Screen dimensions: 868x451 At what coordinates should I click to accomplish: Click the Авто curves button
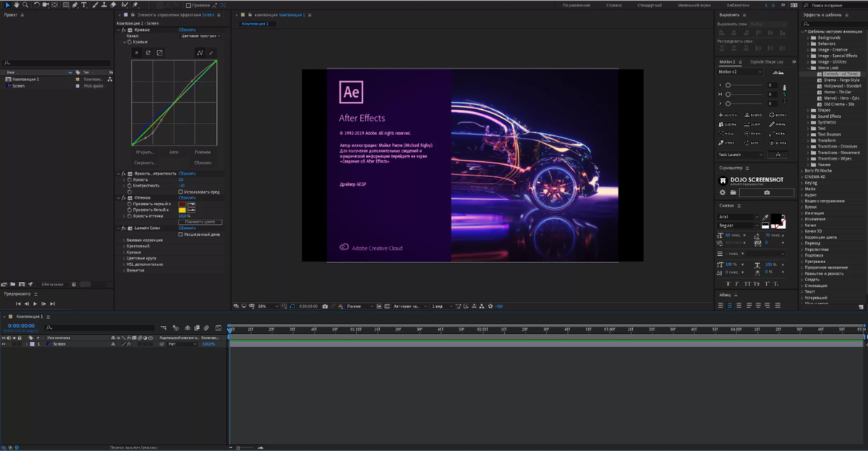174,153
